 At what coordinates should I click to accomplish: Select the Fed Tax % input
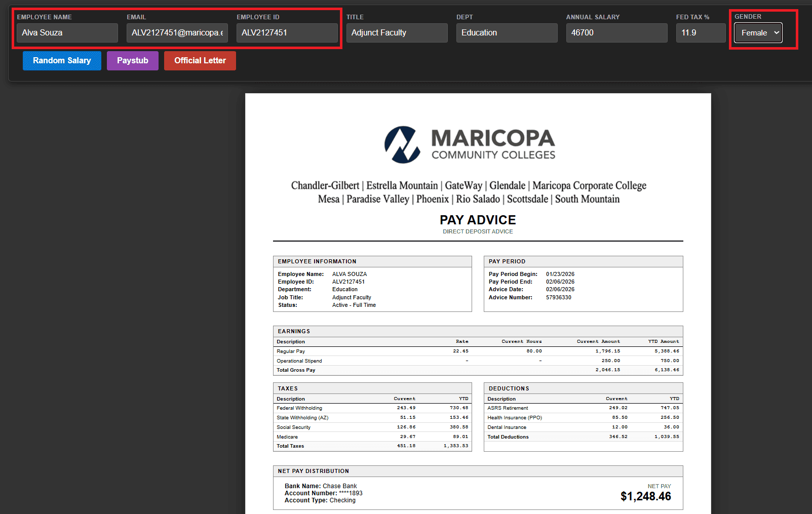pyautogui.click(x=700, y=33)
